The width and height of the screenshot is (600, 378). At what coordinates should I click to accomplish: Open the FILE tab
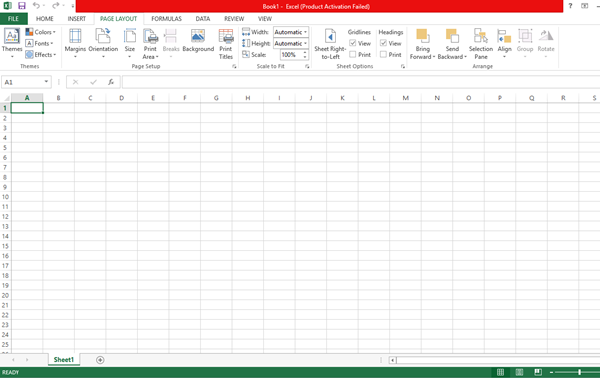13,19
